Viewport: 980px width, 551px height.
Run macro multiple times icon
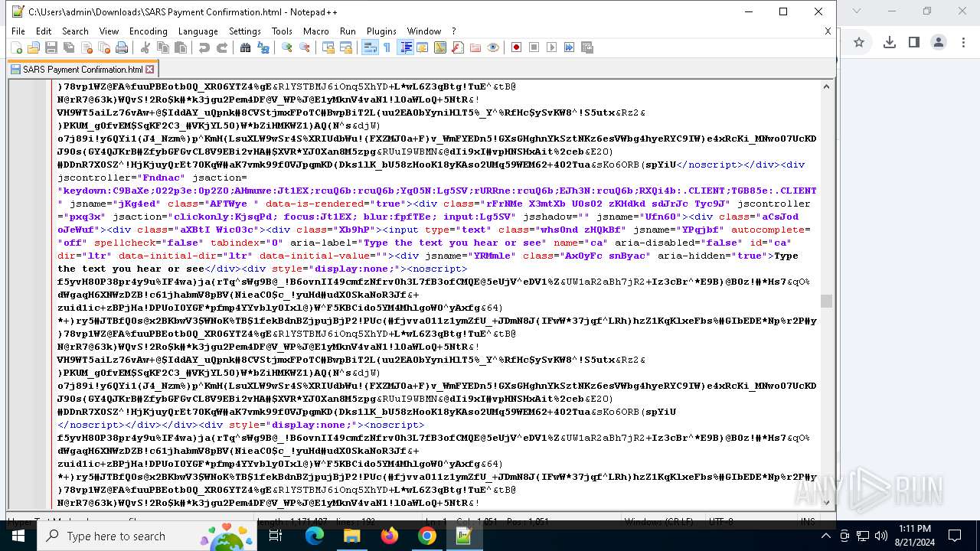570,47
